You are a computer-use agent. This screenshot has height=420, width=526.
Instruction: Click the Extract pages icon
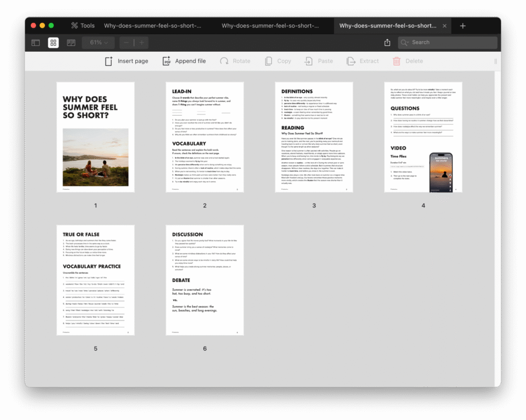click(x=351, y=61)
